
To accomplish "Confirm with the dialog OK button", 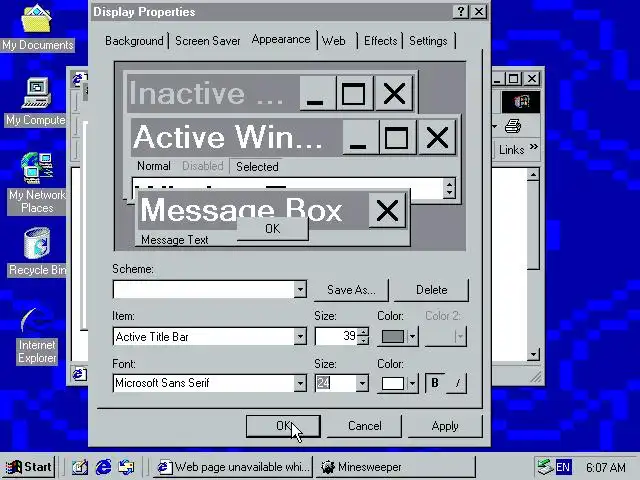I will (283, 426).
